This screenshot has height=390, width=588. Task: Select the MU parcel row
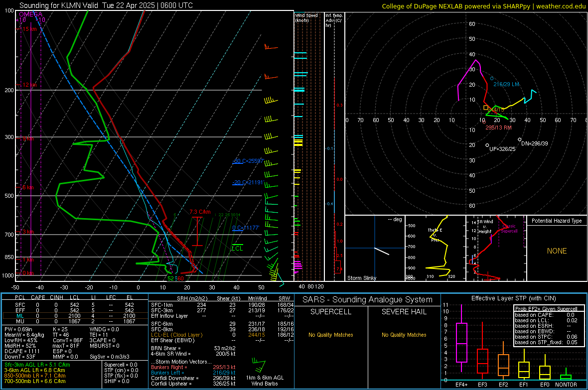click(x=75, y=321)
